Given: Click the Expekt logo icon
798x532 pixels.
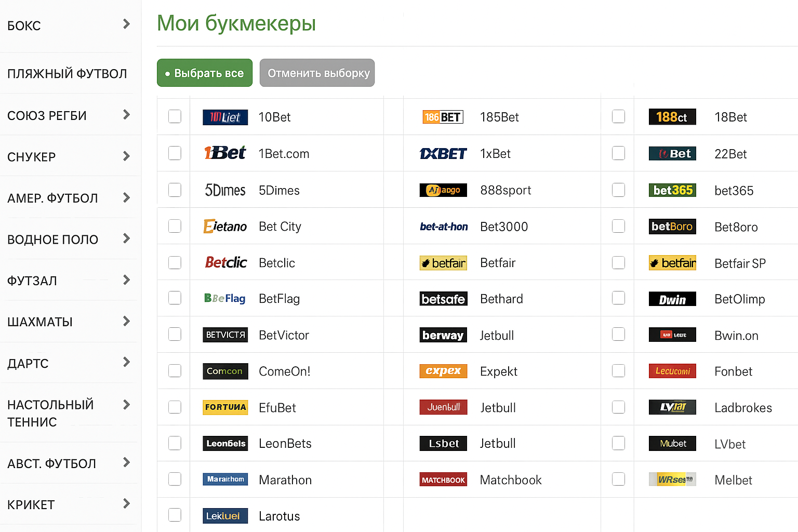Looking at the screenshot, I should coord(443,371).
